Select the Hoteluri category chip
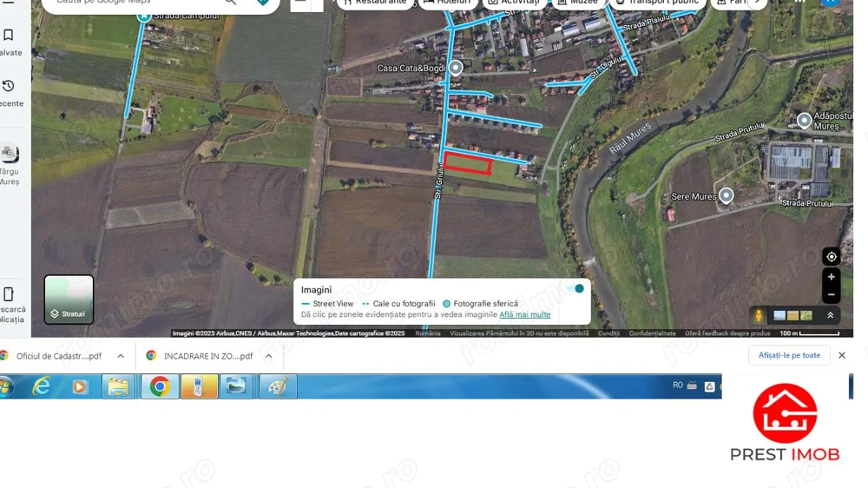This screenshot has width=868, height=488. (x=448, y=3)
